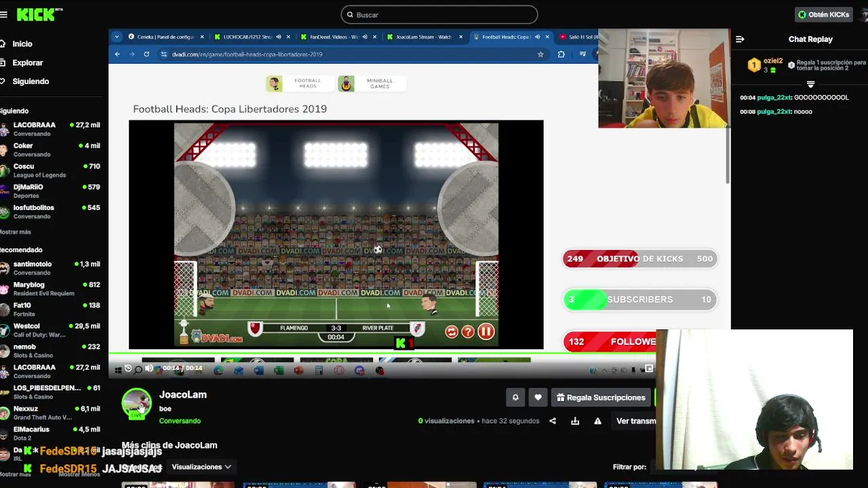Screen dimensions: 868x488
Task: Open ElMacarius recommended channel
Action: tap(51, 433)
